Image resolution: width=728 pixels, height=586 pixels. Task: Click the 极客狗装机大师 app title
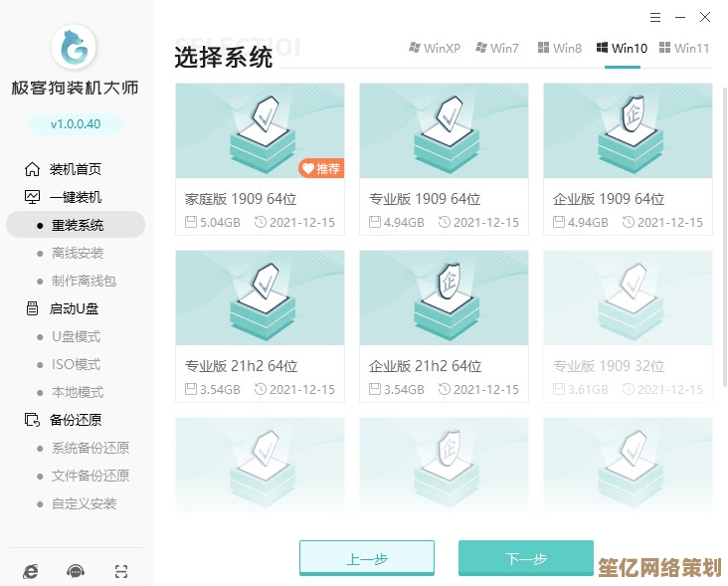pyautogui.click(x=76, y=88)
